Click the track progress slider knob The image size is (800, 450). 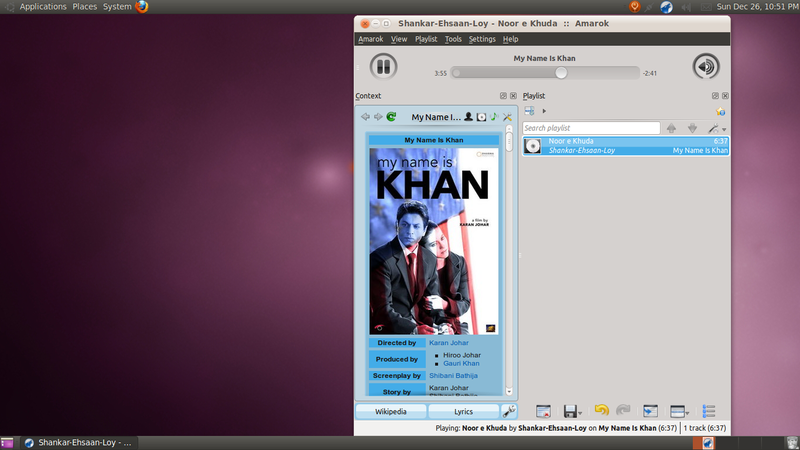pos(561,73)
